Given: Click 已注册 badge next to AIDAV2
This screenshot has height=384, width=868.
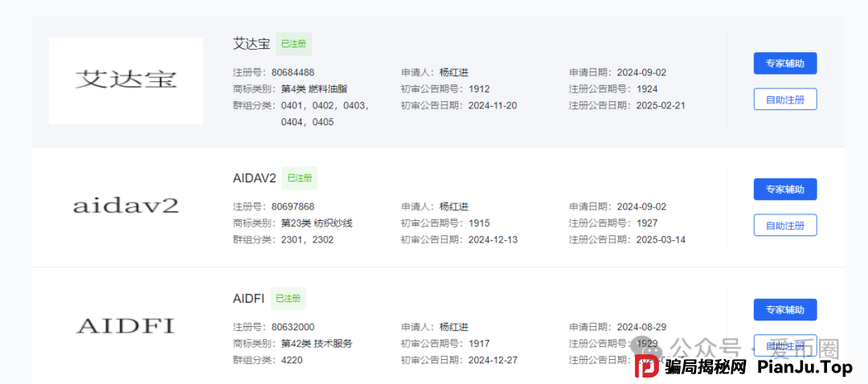Looking at the screenshot, I should pyautogui.click(x=299, y=178).
